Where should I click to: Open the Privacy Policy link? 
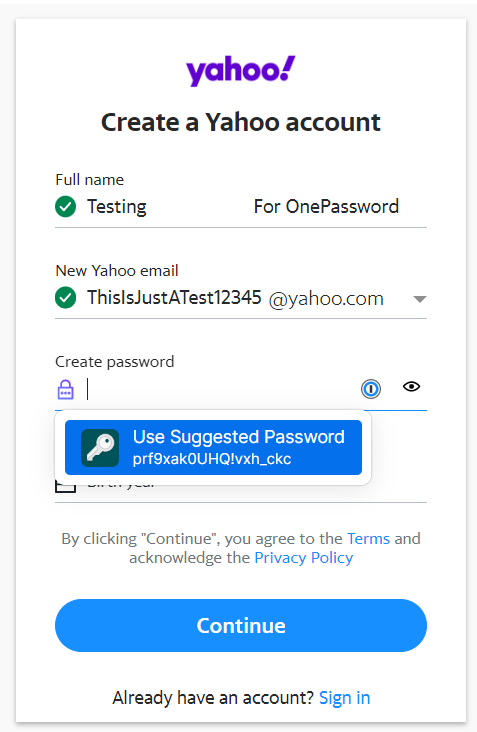(x=303, y=558)
